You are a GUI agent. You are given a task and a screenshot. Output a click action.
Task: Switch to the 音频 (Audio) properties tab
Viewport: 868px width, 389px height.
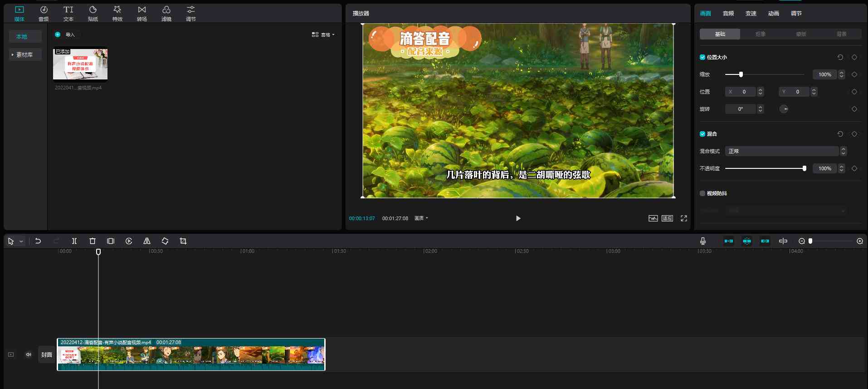click(x=728, y=14)
